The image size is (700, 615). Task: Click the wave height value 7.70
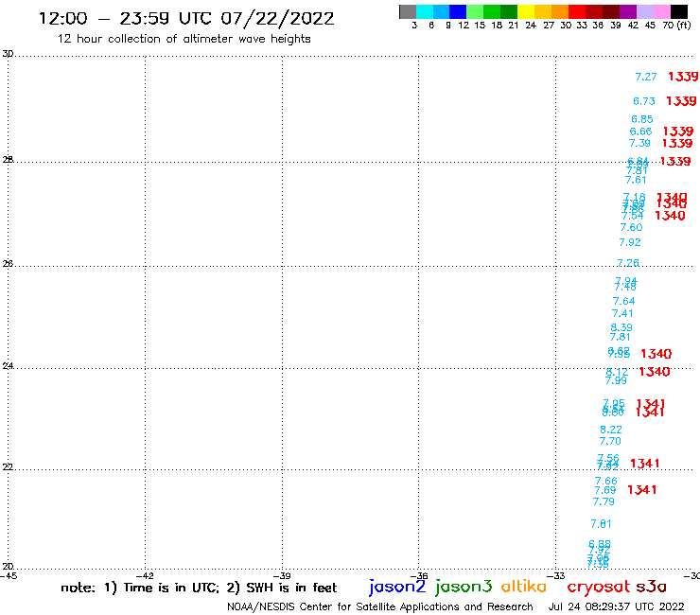click(x=610, y=441)
